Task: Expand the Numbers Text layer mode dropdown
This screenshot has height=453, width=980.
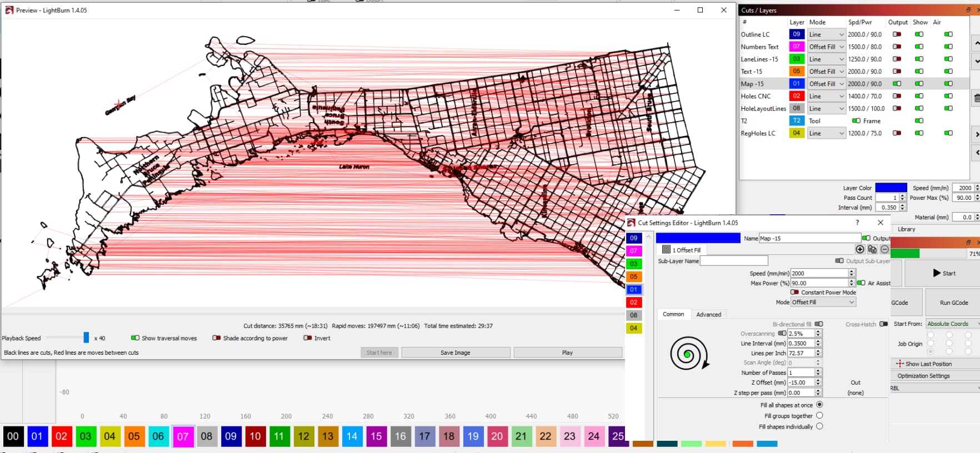Action: 826,47
